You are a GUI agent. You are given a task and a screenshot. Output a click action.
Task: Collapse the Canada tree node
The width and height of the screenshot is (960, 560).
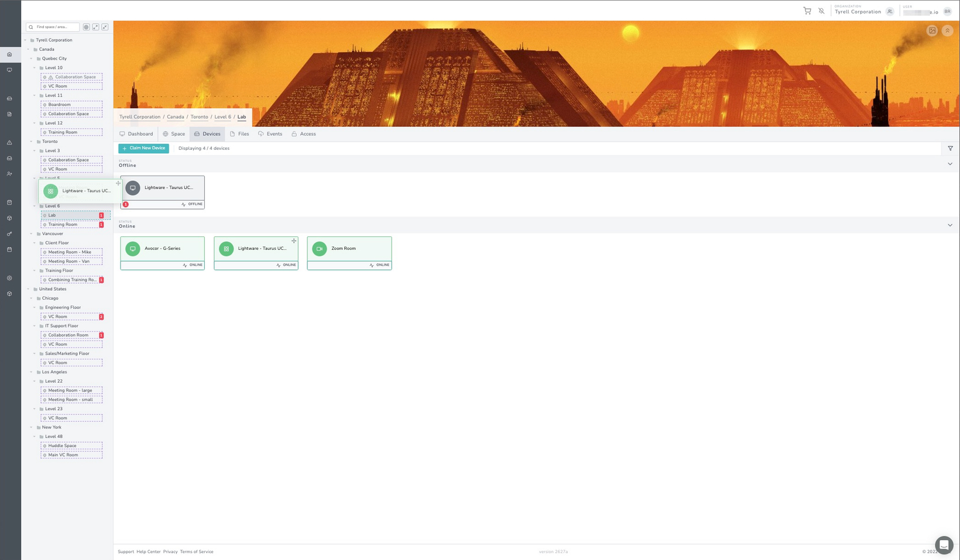[x=28, y=50]
